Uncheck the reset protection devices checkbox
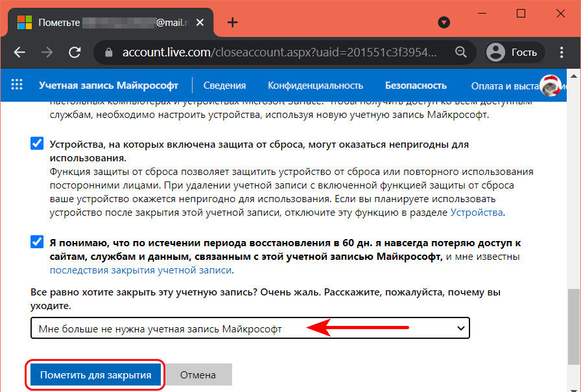 [x=37, y=143]
